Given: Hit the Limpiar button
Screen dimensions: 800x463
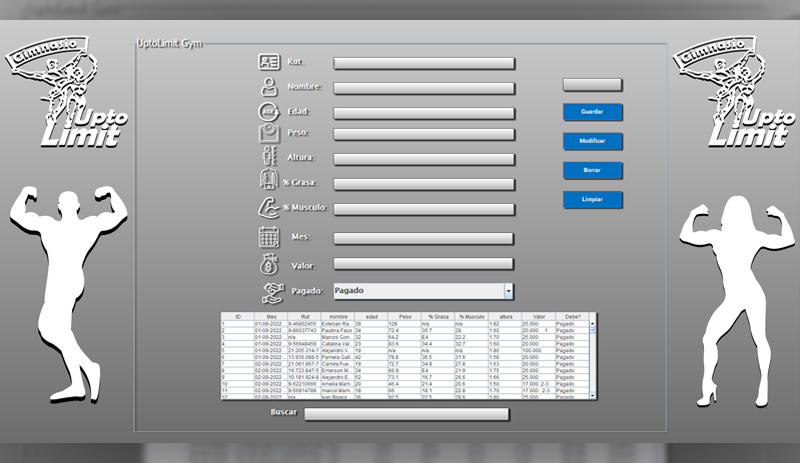Looking at the screenshot, I should (x=592, y=200).
